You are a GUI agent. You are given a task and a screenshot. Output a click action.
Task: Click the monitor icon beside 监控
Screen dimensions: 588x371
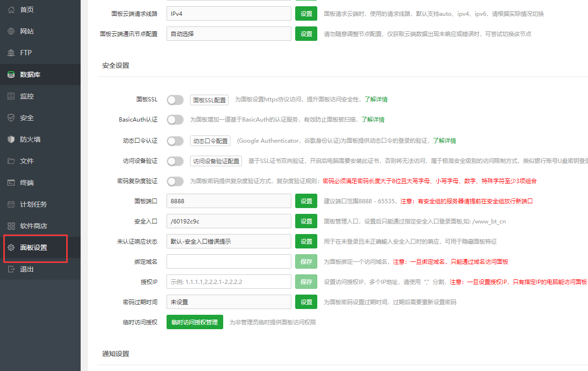(x=11, y=96)
